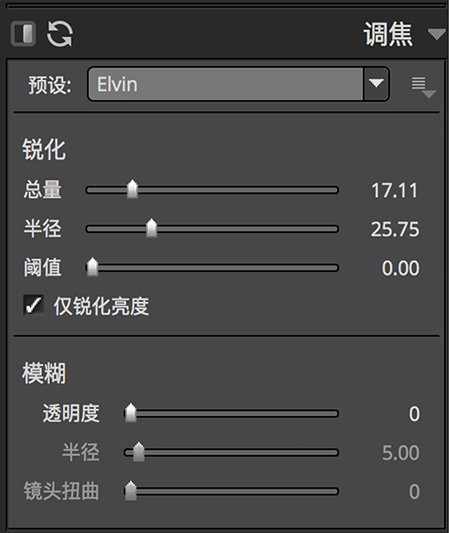Click the blur 半径 slider handle
This screenshot has width=449, height=533.
coord(138,452)
